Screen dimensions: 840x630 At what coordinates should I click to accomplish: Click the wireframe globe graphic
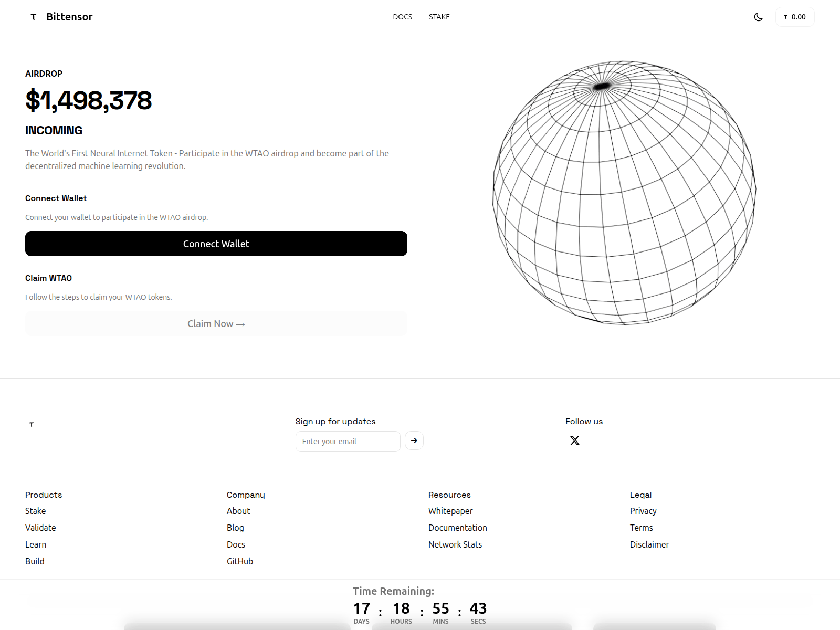point(624,193)
